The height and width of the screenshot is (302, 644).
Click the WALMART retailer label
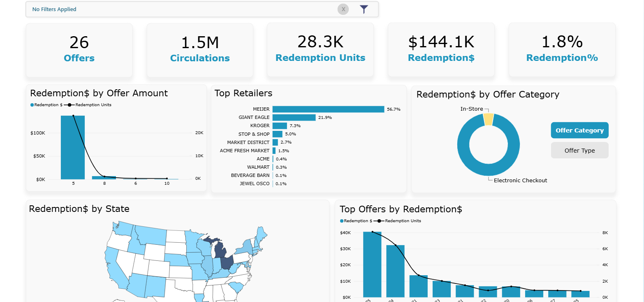click(258, 167)
